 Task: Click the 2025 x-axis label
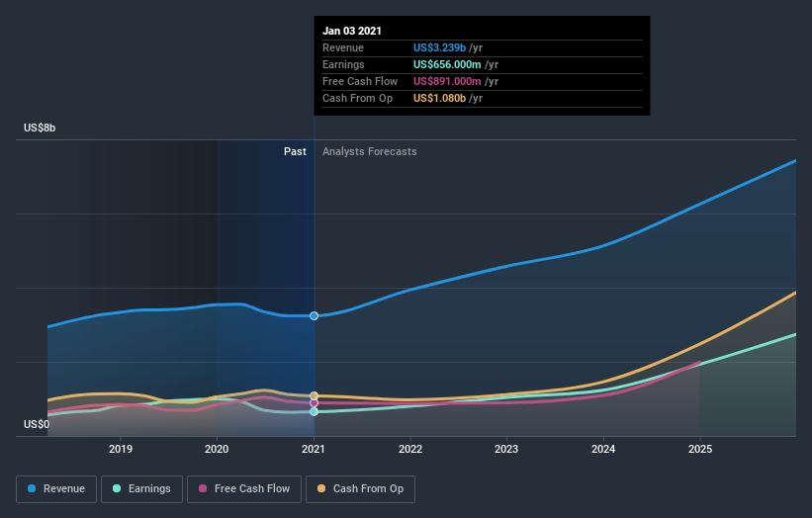700,449
